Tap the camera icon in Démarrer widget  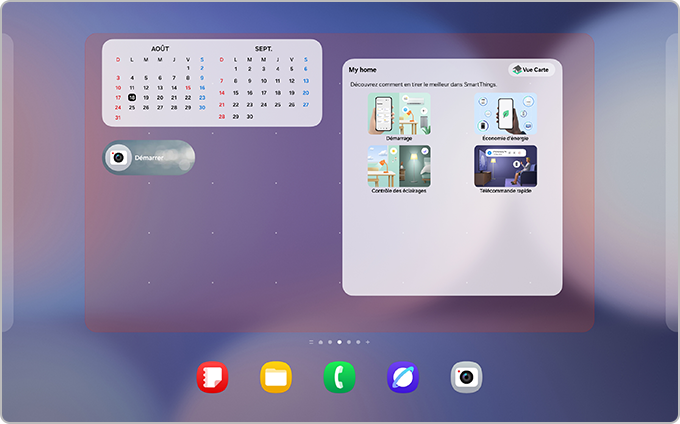coord(118,157)
